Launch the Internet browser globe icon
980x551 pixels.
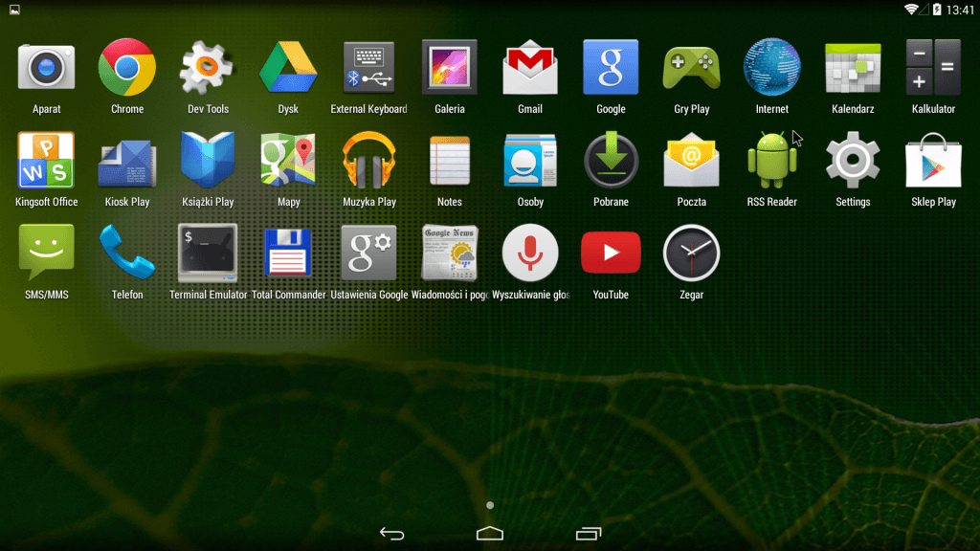(x=772, y=68)
